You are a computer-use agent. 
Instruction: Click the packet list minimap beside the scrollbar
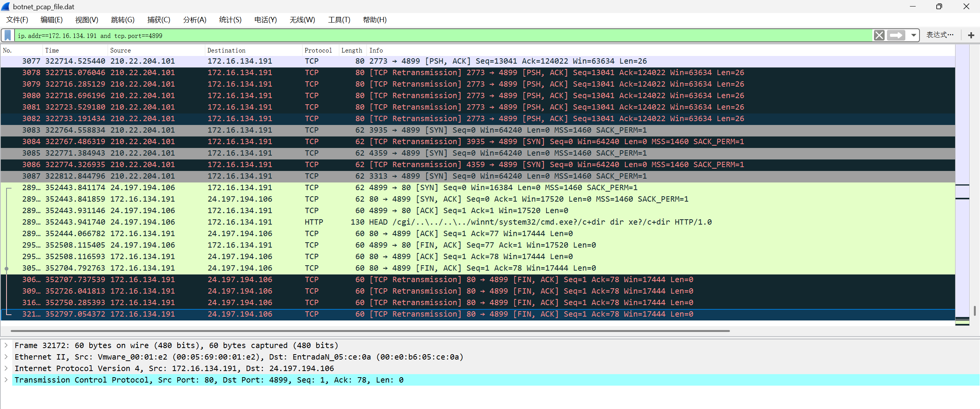click(962, 185)
